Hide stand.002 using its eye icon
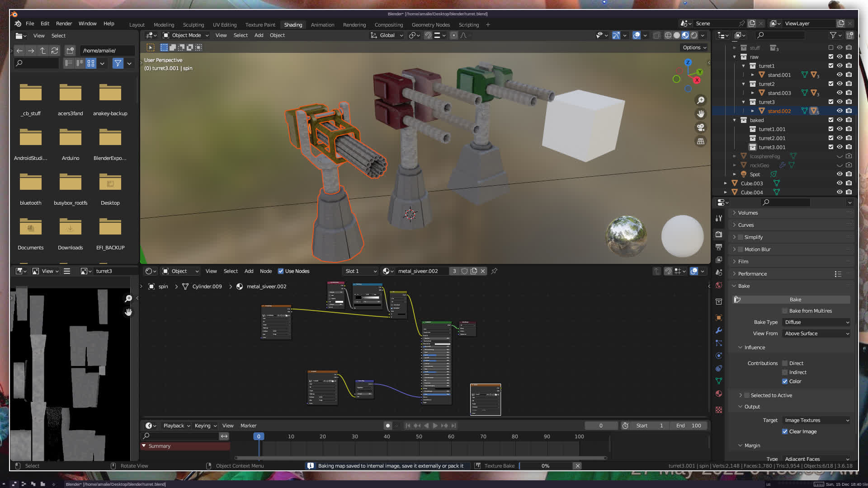 click(840, 111)
